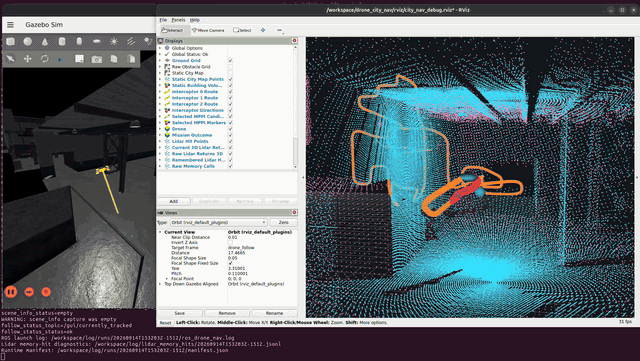Open the RViz Panels menu
Viewport: 640px width, 361px height.
(178, 20)
